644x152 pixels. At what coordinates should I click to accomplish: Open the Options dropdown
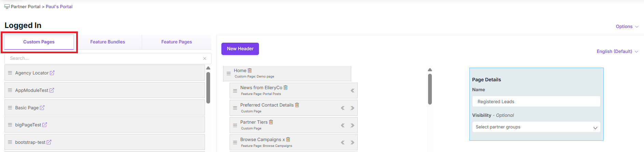click(x=627, y=26)
